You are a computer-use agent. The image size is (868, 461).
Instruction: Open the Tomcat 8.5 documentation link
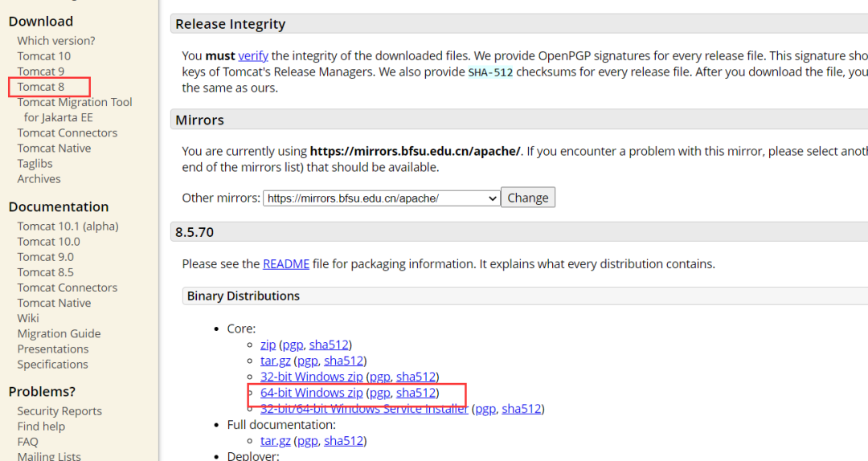pos(46,272)
